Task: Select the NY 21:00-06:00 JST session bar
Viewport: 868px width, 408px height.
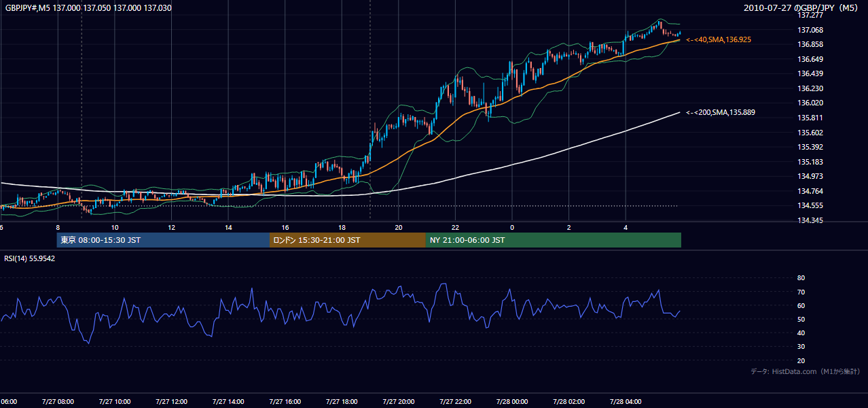Action: click(x=554, y=240)
